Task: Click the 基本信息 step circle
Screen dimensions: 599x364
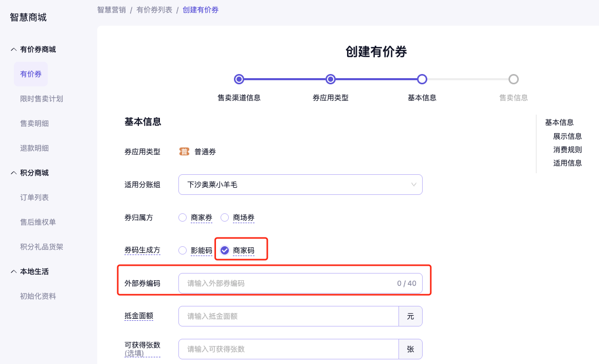Action: [x=422, y=79]
